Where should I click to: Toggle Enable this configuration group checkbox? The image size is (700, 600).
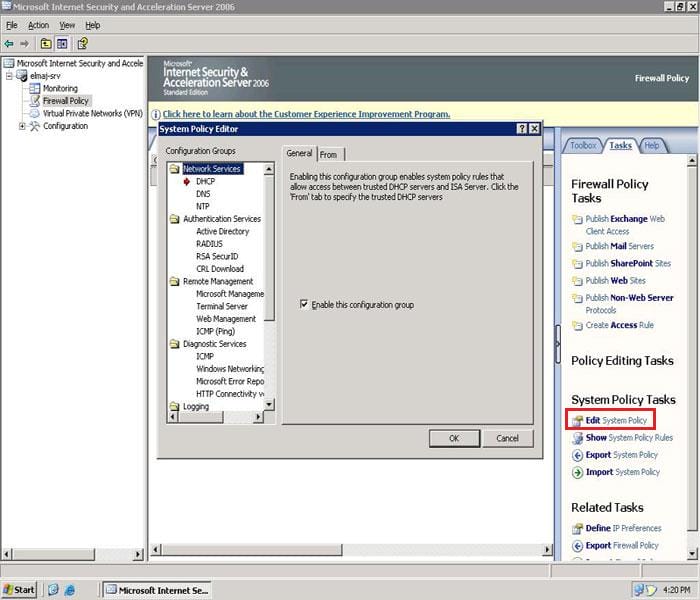[x=305, y=305]
